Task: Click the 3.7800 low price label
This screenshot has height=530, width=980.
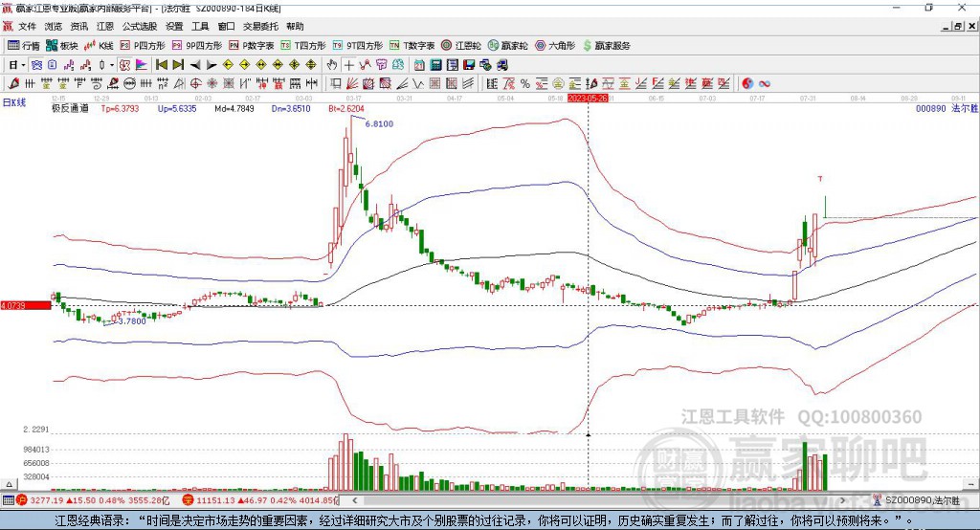Action: pos(132,320)
